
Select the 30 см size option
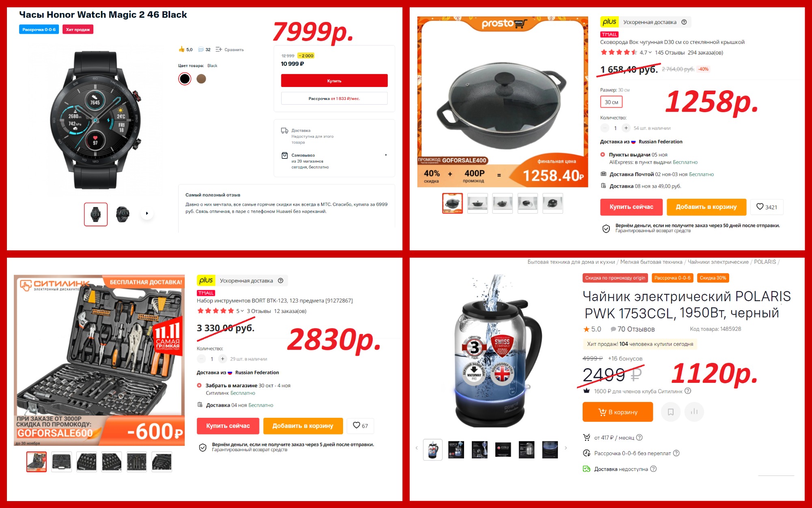[x=611, y=102]
